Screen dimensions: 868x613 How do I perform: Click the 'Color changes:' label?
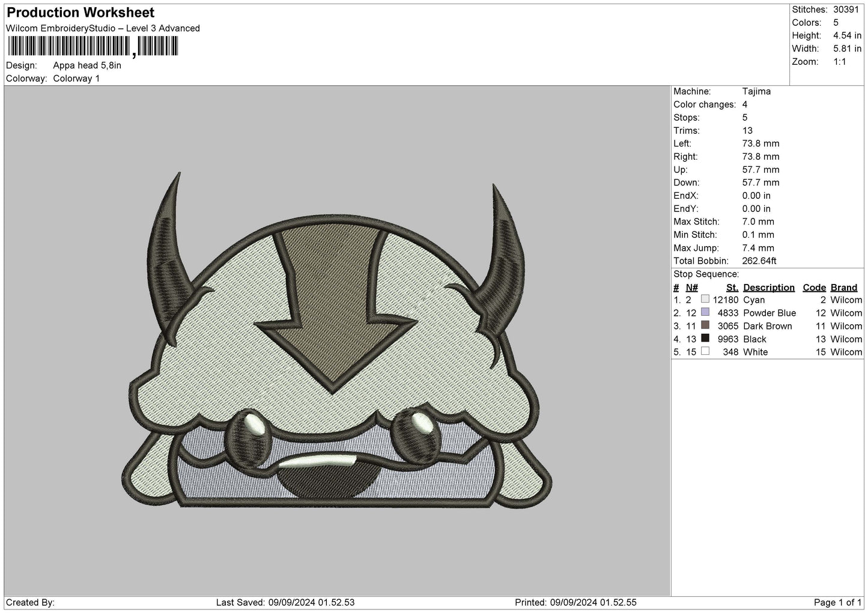(705, 104)
